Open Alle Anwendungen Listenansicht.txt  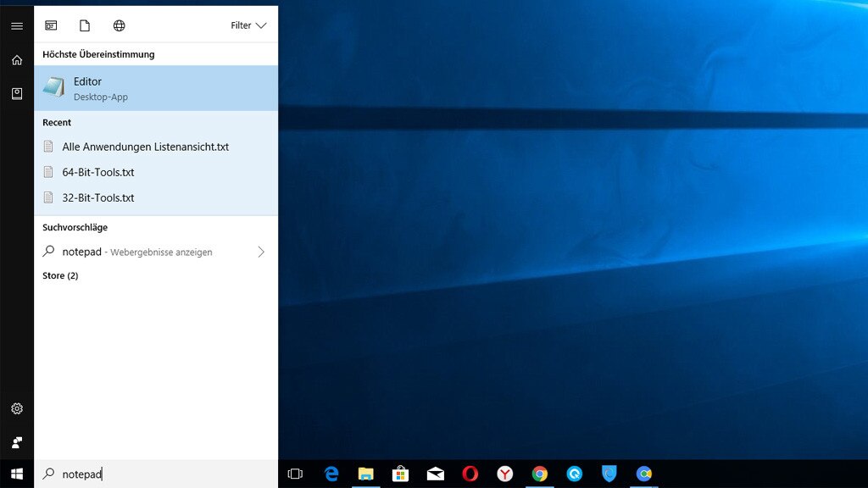[156, 147]
